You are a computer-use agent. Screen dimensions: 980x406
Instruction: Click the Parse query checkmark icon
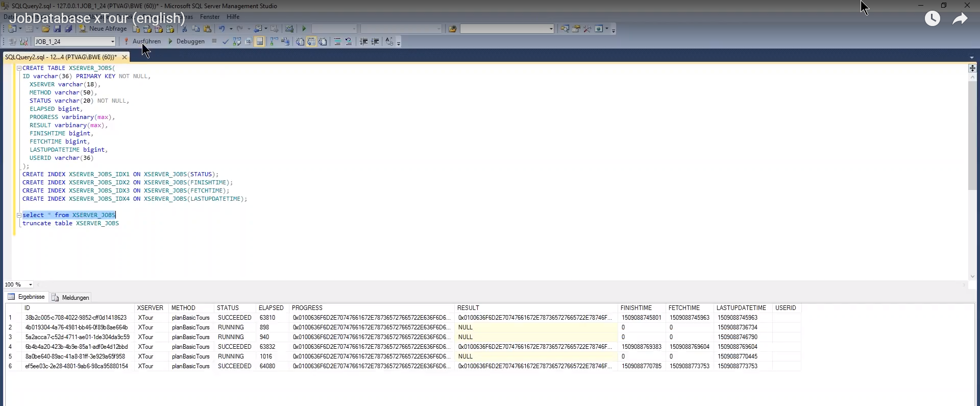point(225,41)
